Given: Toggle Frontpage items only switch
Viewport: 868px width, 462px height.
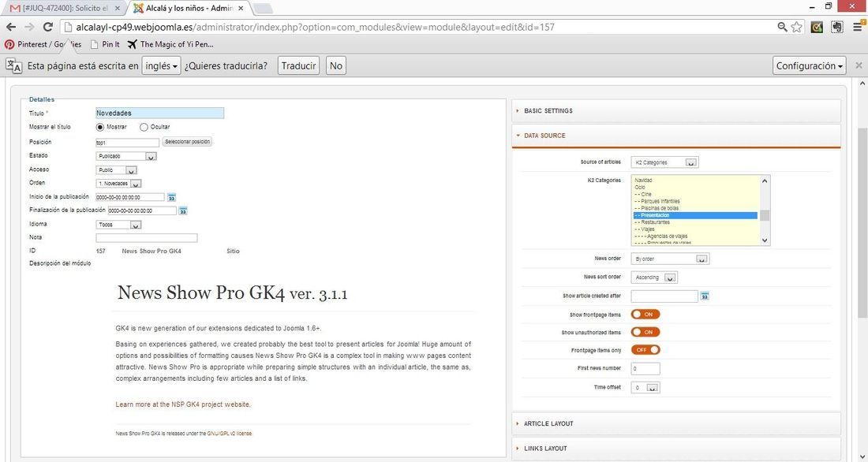Looking at the screenshot, I should click(x=645, y=350).
